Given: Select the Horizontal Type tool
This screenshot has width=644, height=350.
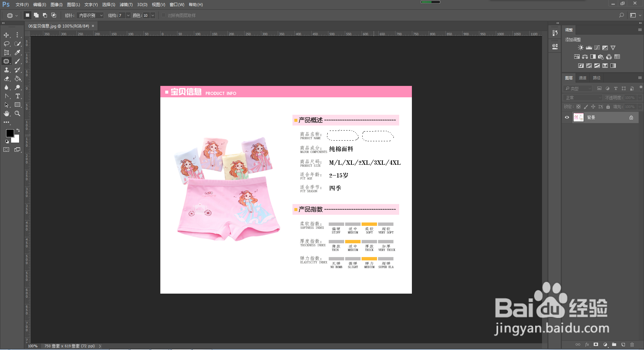Looking at the screenshot, I should coord(17,96).
